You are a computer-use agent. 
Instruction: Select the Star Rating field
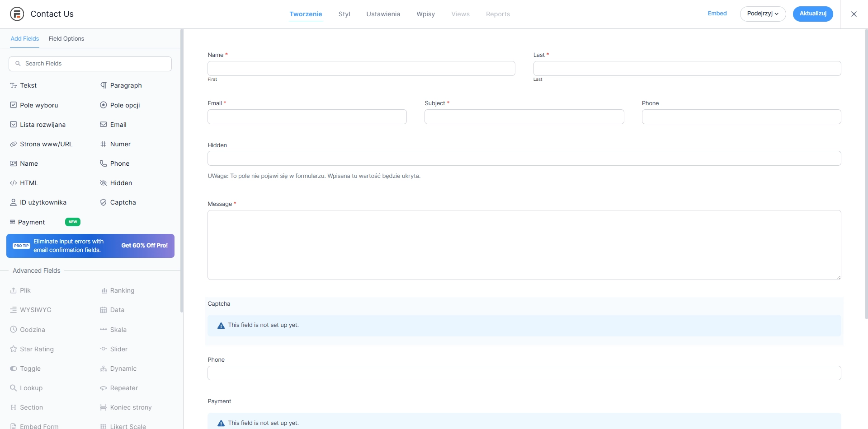[32, 349]
